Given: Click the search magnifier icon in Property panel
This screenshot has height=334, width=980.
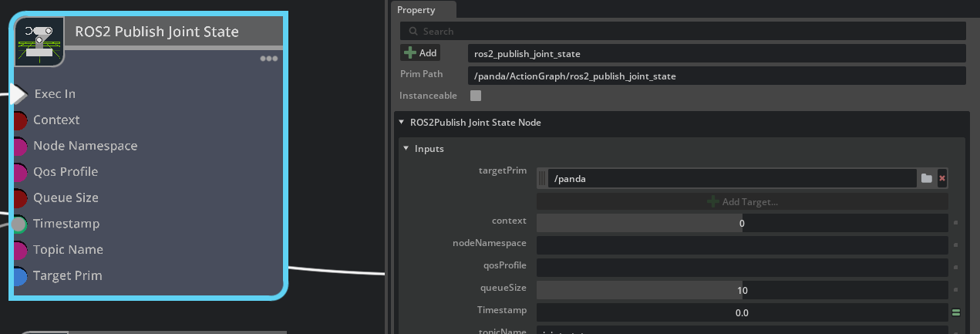Looking at the screenshot, I should tap(414, 32).
